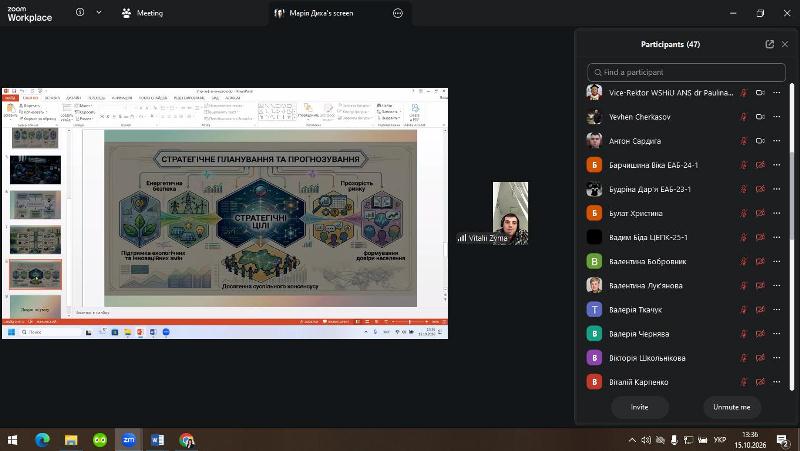Click Yevhen Cherkasov's video camera icon
This screenshot has width=800, height=451.
coord(760,117)
